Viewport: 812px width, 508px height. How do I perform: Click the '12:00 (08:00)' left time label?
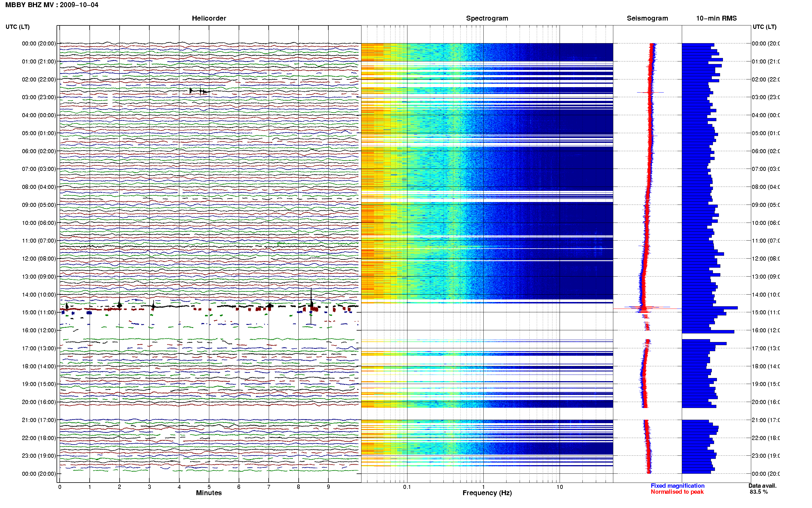pos(39,259)
